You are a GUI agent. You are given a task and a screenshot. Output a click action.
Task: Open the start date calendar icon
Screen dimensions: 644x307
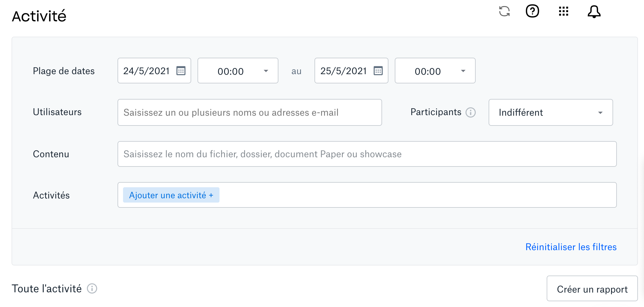pos(181,71)
